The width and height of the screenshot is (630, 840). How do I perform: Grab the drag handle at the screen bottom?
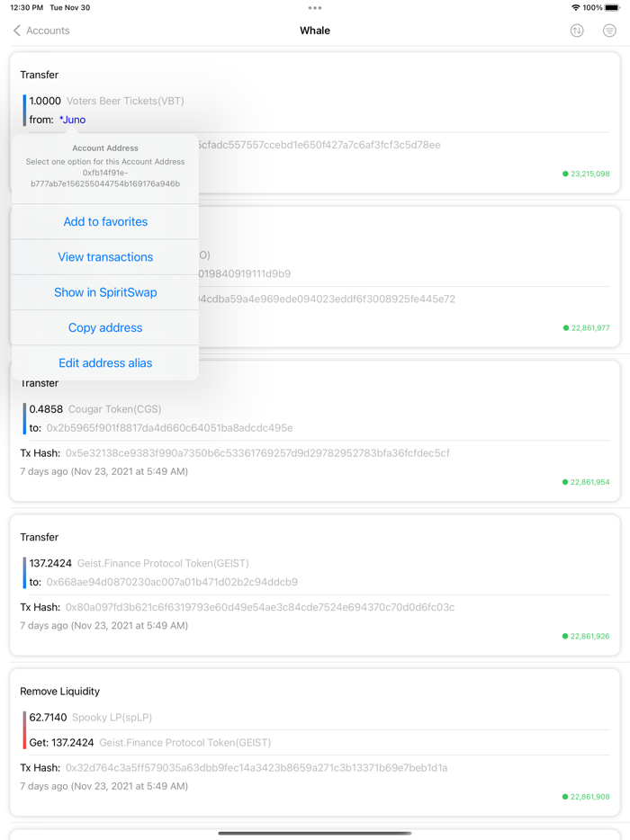tap(315, 834)
